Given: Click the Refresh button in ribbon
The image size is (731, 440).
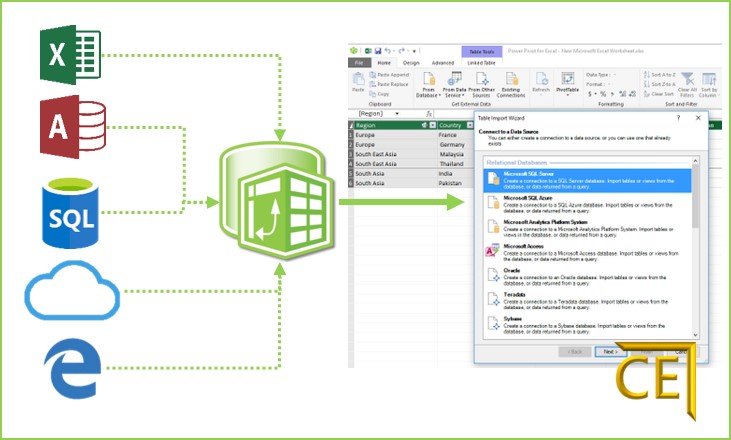Looking at the screenshot, I should pyautogui.click(x=541, y=84).
